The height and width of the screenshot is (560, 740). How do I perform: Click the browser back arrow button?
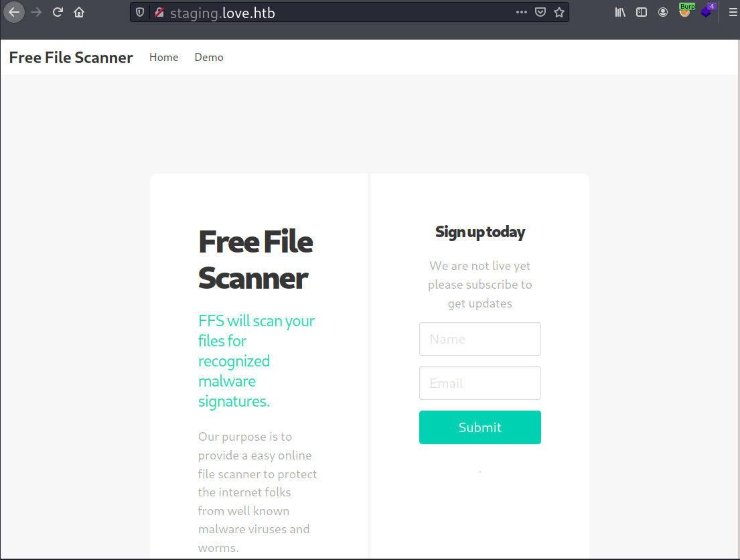[x=13, y=12]
